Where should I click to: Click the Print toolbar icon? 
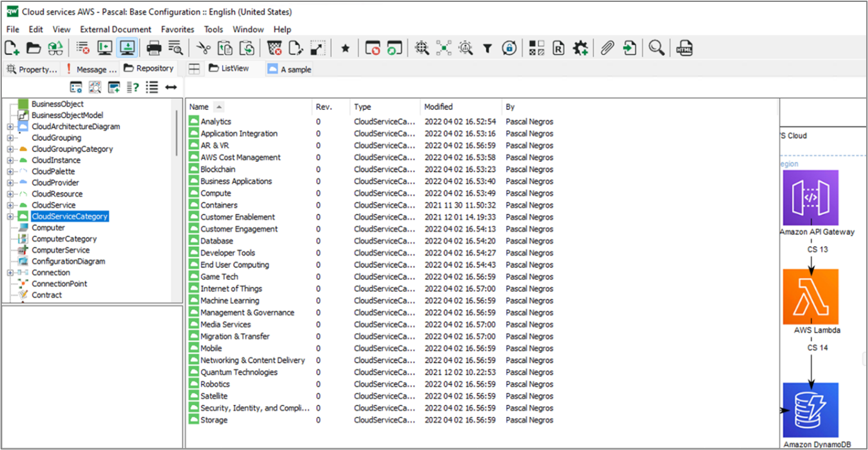pyautogui.click(x=154, y=48)
